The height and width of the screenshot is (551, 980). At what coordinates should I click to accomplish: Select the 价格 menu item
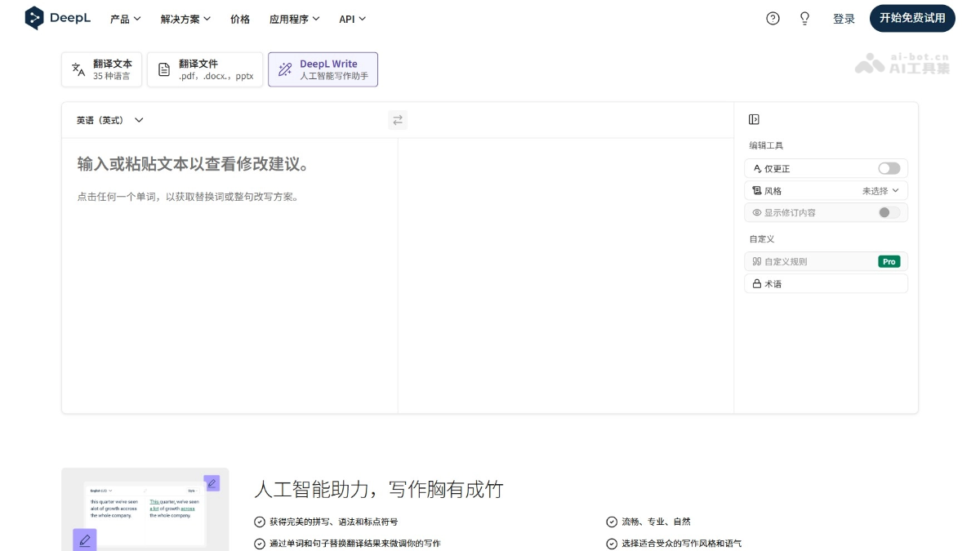point(240,19)
